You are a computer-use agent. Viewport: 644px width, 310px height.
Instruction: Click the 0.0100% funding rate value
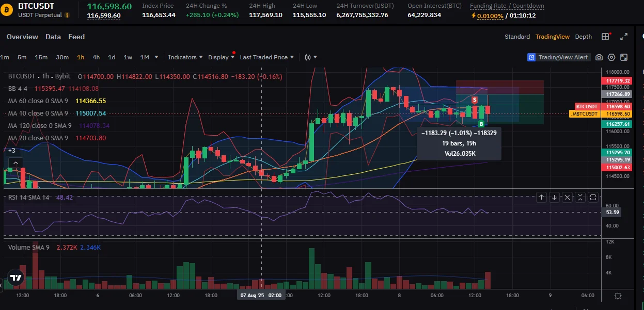(x=489, y=15)
